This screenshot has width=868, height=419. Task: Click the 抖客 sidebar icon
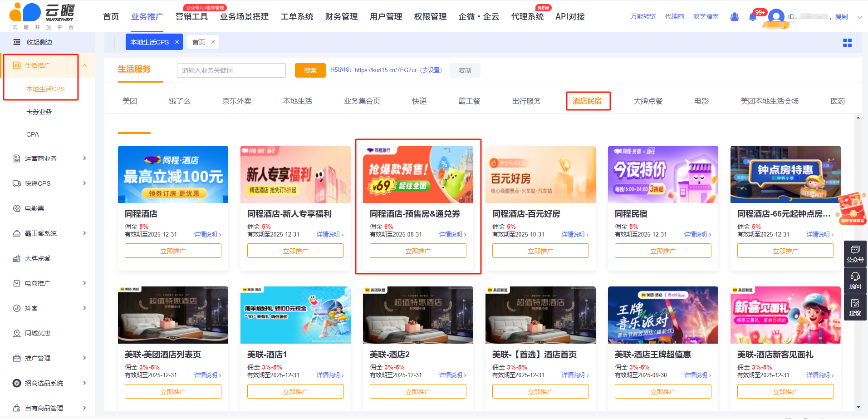[x=17, y=308]
